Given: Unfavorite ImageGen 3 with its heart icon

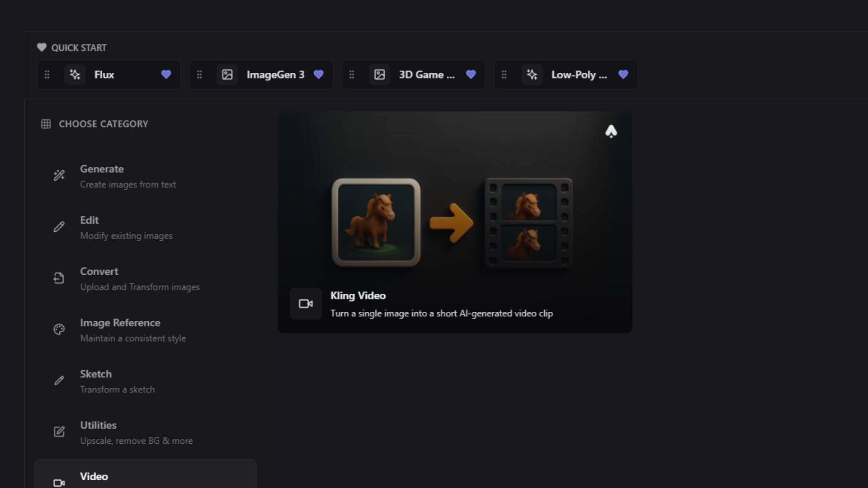Looking at the screenshot, I should pyautogui.click(x=318, y=75).
